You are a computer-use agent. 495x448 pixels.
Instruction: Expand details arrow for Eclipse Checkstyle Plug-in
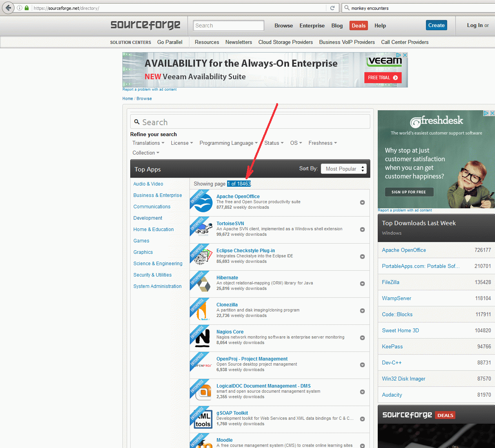point(362,257)
